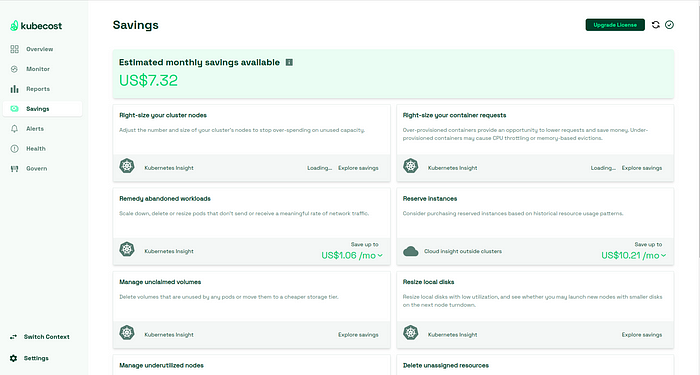Click the Reports bar chart icon
The height and width of the screenshot is (375, 700).
coord(14,89)
